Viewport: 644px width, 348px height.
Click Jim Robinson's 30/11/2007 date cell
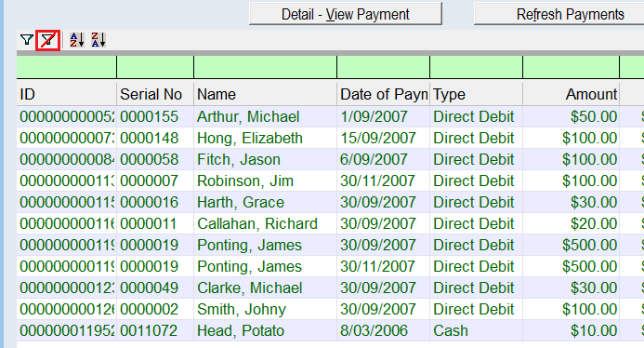(384, 181)
